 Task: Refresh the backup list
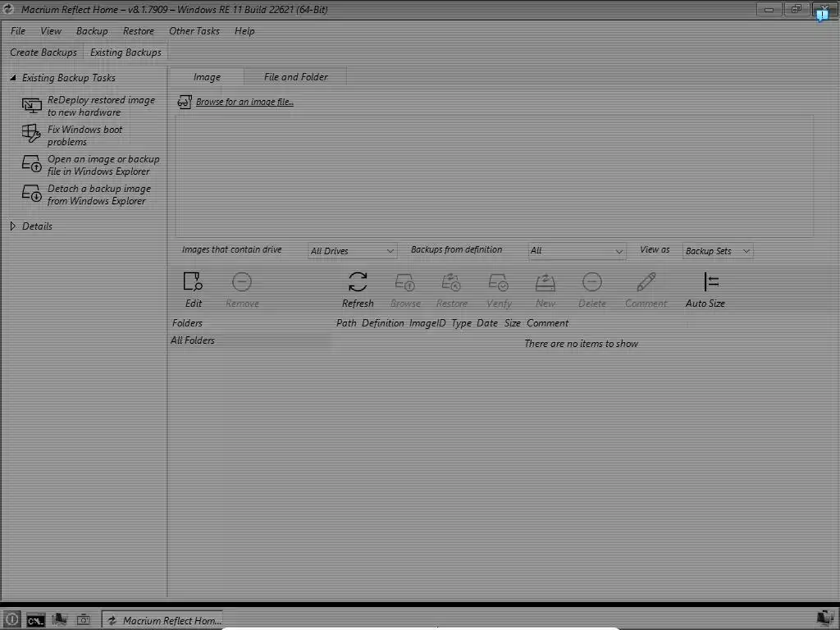click(358, 282)
